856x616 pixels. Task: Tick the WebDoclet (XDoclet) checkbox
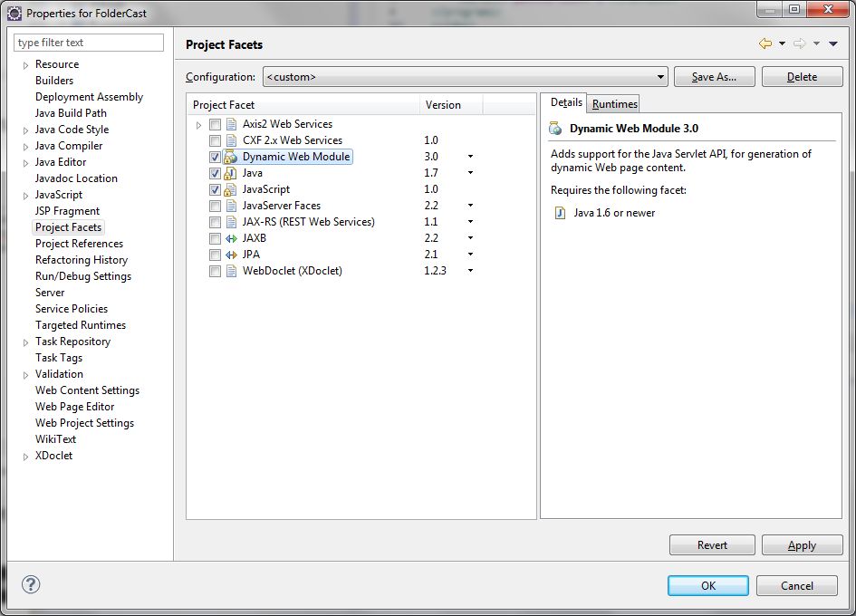pyautogui.click(x=215, y=272)
